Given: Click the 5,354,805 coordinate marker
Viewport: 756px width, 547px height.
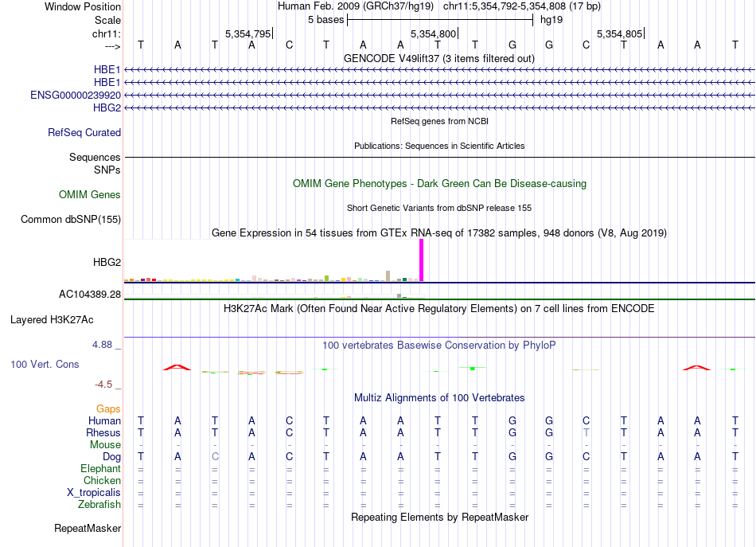Looking at the screenshot, I should (x=620, y=33).
